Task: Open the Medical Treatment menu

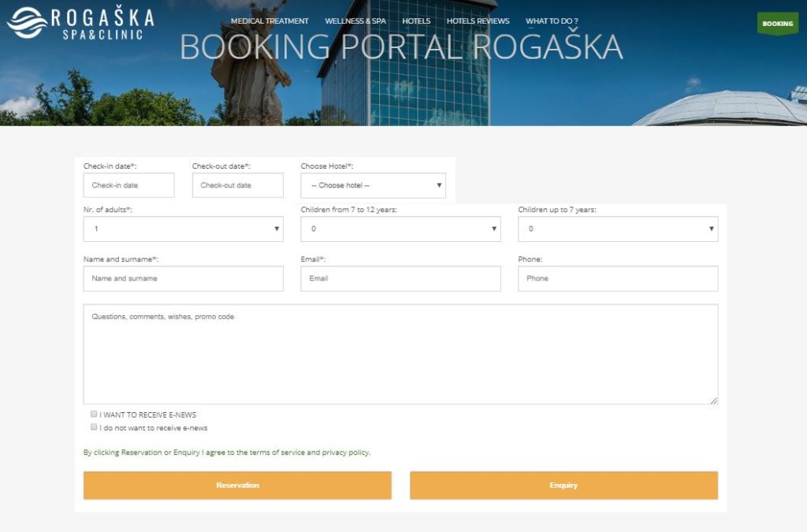Action: [270, 21]
